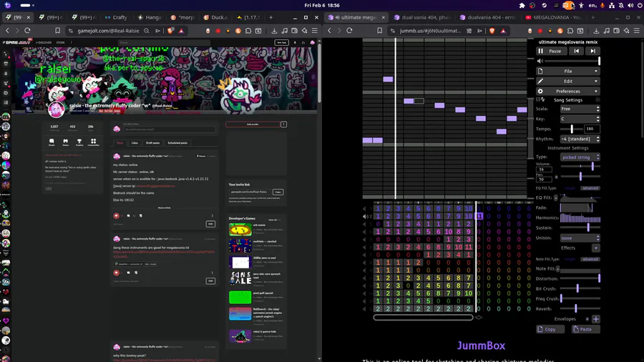644x362 pixels.
Task: Mute channel 6 in JummBox
Action: click(x=365, y=247)
